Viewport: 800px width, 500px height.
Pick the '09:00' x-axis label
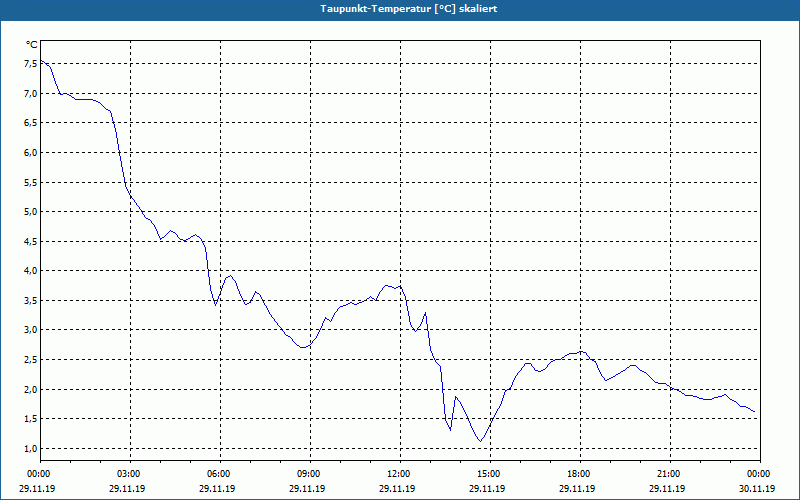310,474
